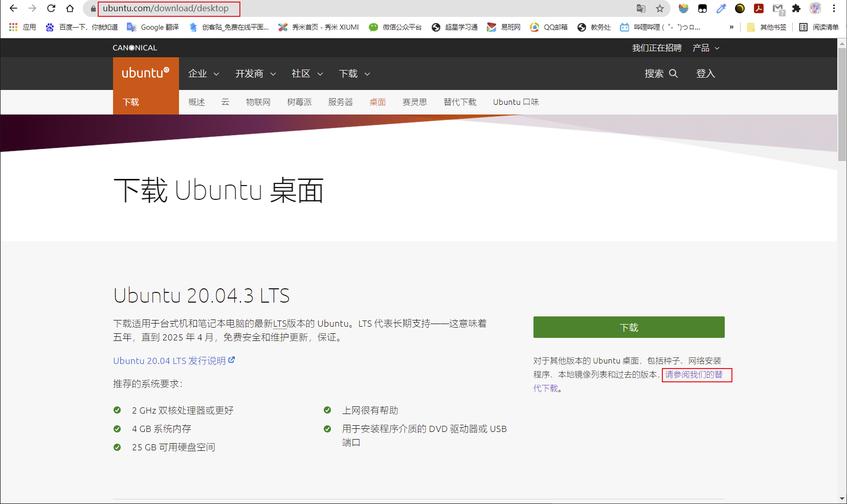Viewport: 847px width, 504px height.
Task: Click the fruit bowl extension icon
Action: 683,9
